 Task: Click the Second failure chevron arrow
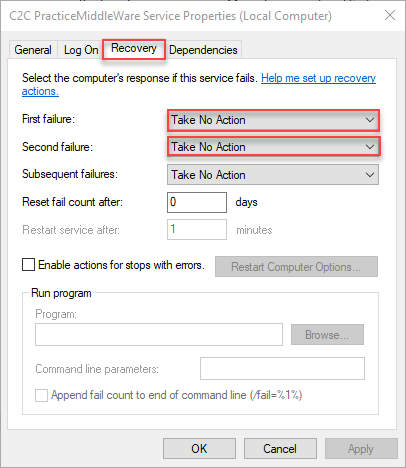(370, 147)
